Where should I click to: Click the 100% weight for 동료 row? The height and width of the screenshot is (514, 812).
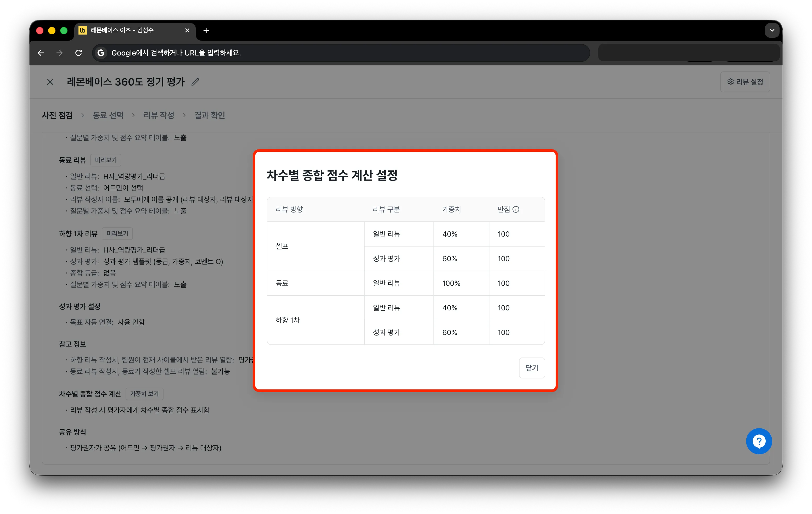pos(451,283)
